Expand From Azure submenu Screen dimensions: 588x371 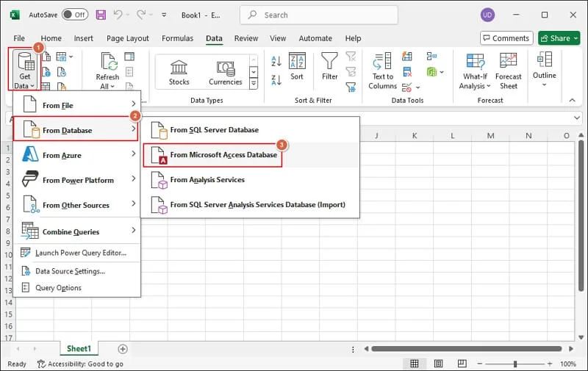tap(77, 155)
